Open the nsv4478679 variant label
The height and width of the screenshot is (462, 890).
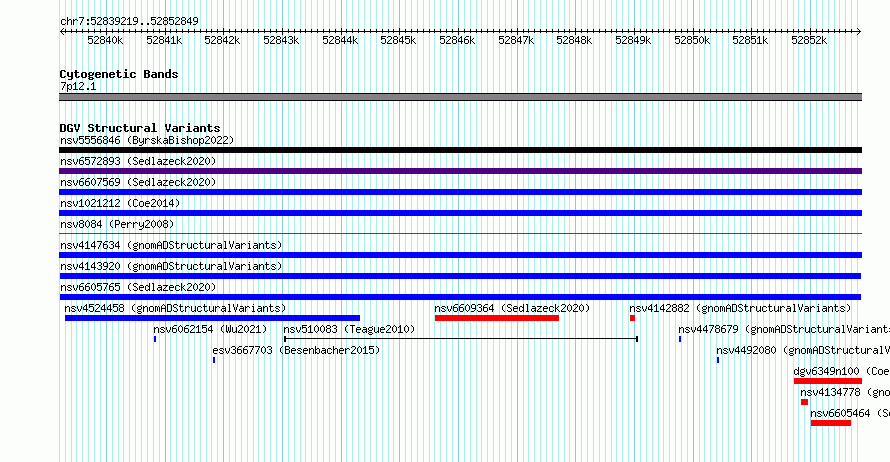784,329
